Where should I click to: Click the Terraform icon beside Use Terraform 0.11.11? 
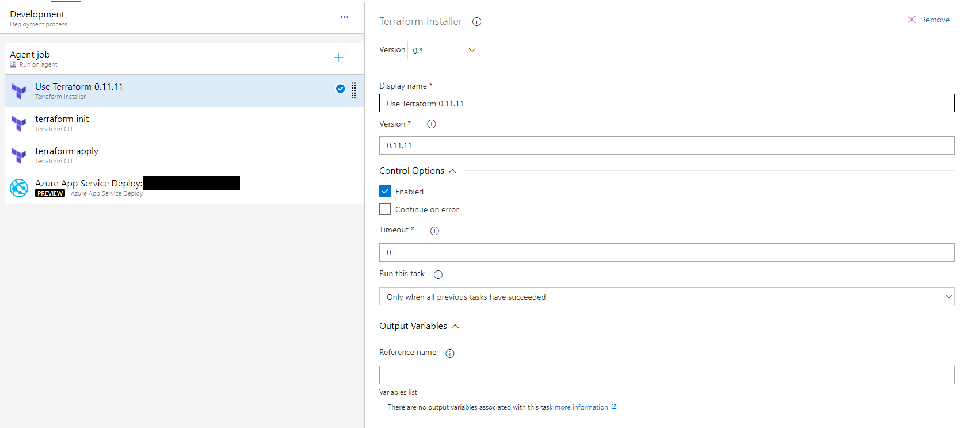(x=19, y=91)
